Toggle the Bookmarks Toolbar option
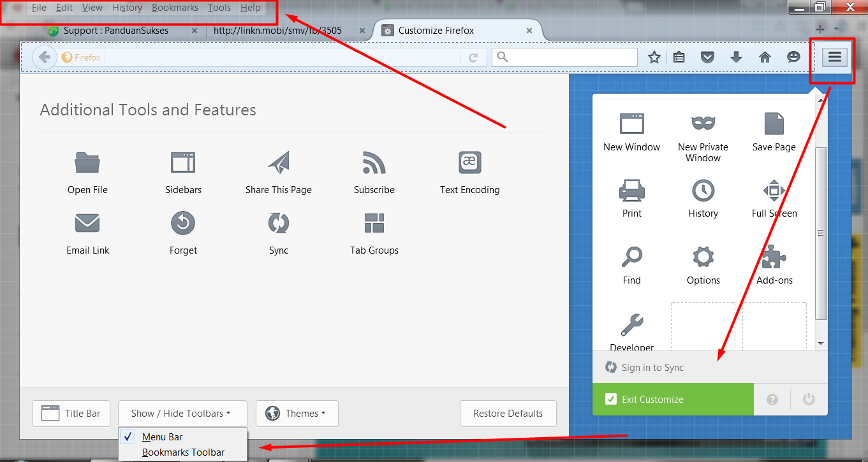 (x=183, y=452)
